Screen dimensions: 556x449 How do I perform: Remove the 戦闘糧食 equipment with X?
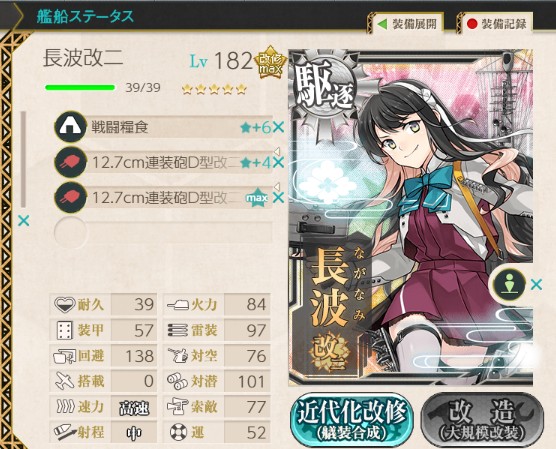coord(278,127)
